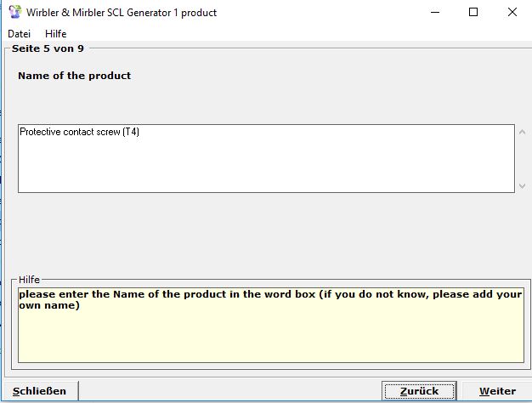The height and width of the screenshot is (403, 532).
Task: Proceed with the Weiter button
Action: [x=496, y=391]
